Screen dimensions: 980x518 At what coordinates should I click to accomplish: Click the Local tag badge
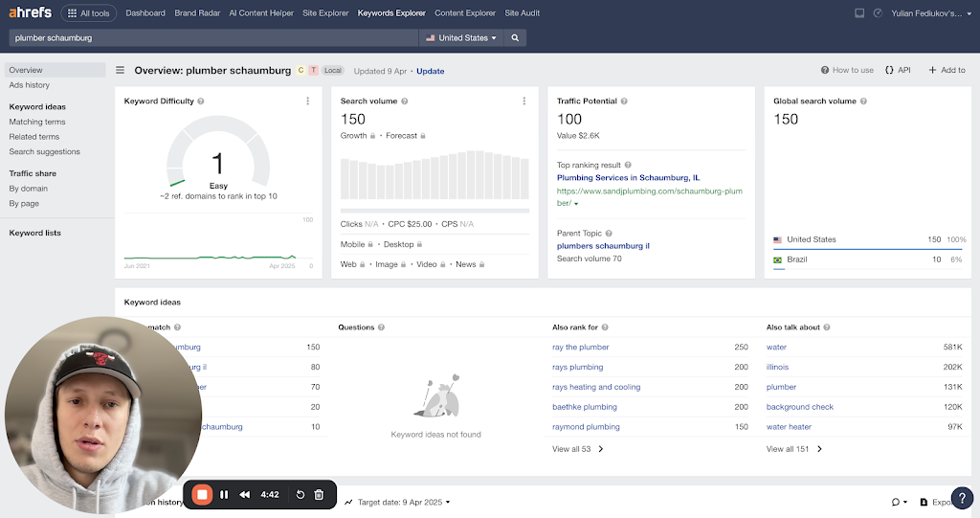[332, 71]
